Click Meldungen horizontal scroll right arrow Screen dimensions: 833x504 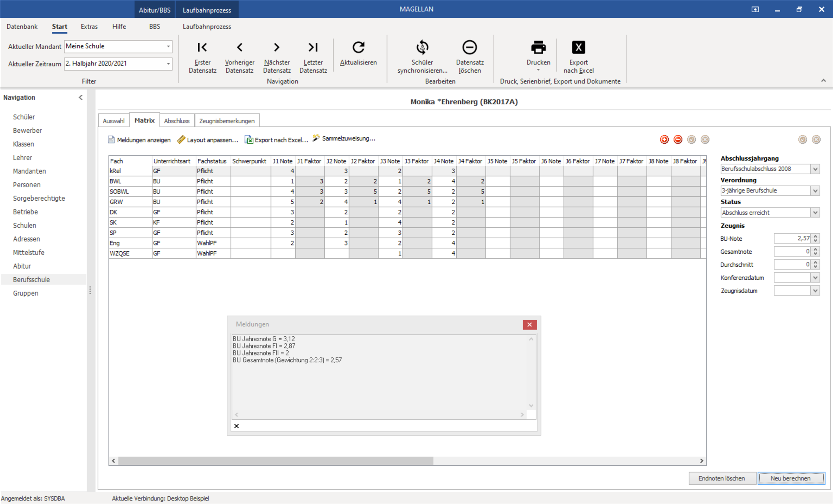[522, 414]
